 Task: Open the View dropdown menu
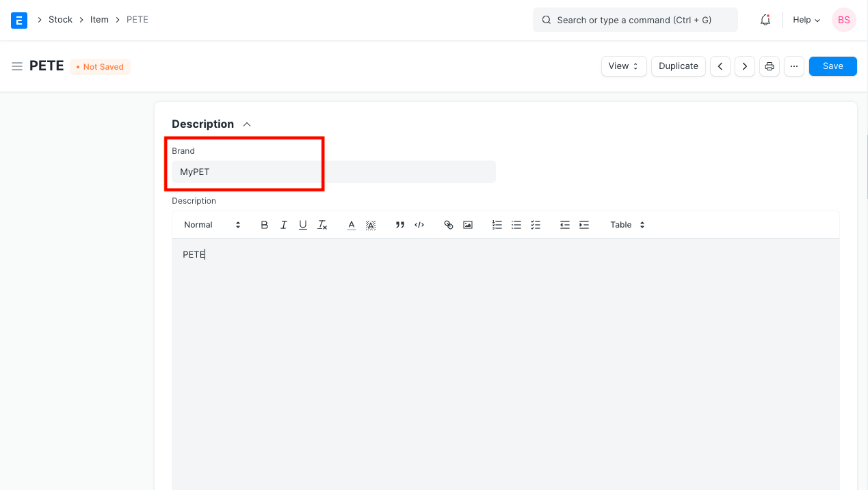click(624, 66)
